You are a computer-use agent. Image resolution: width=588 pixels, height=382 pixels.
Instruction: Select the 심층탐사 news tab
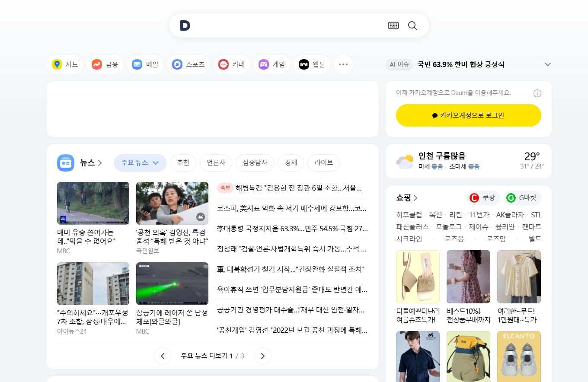pos(255,163)
